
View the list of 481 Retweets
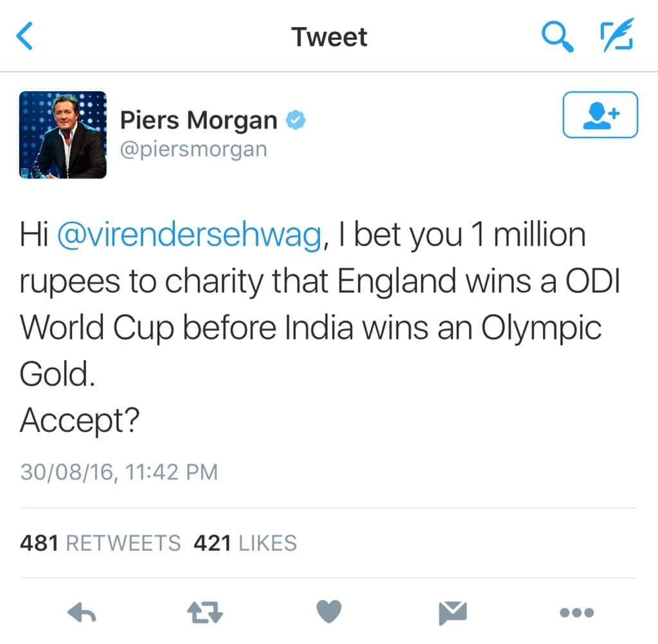(100, 543)
